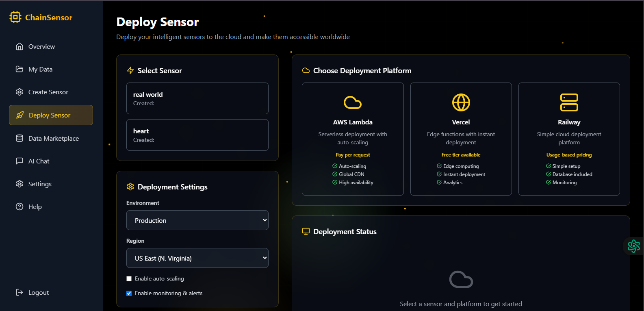Screen dimensions: 644x311
Task: Click the Overview home icon
Action: tap(20, 46)
